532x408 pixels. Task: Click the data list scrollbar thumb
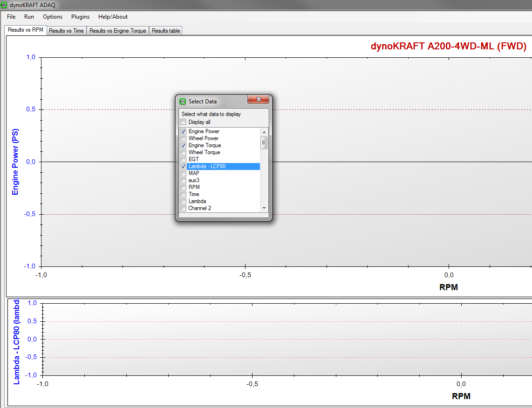(x=264, y=143)
